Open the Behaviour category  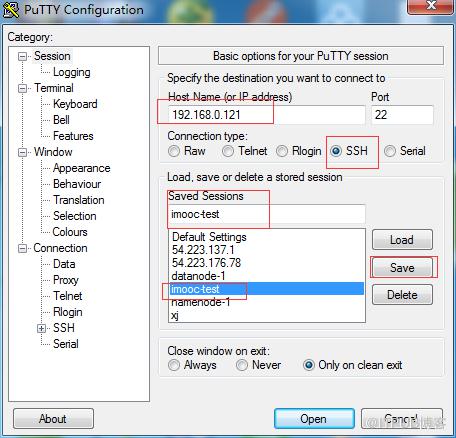[x=77, y=184]
